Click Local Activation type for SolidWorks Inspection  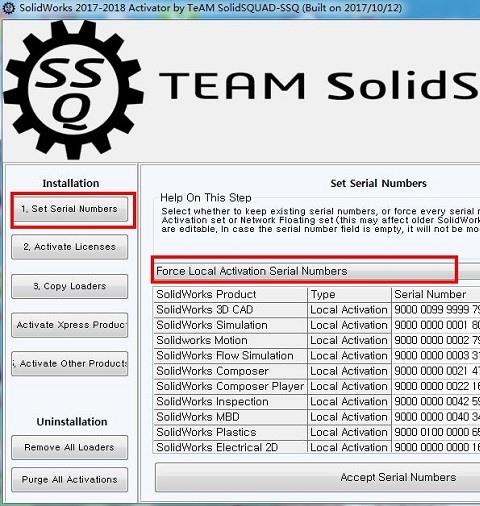coord(349,402)
